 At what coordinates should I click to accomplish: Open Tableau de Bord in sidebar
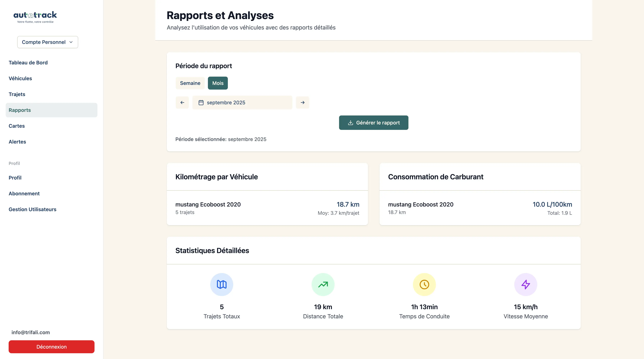click(x=52, y=63)
